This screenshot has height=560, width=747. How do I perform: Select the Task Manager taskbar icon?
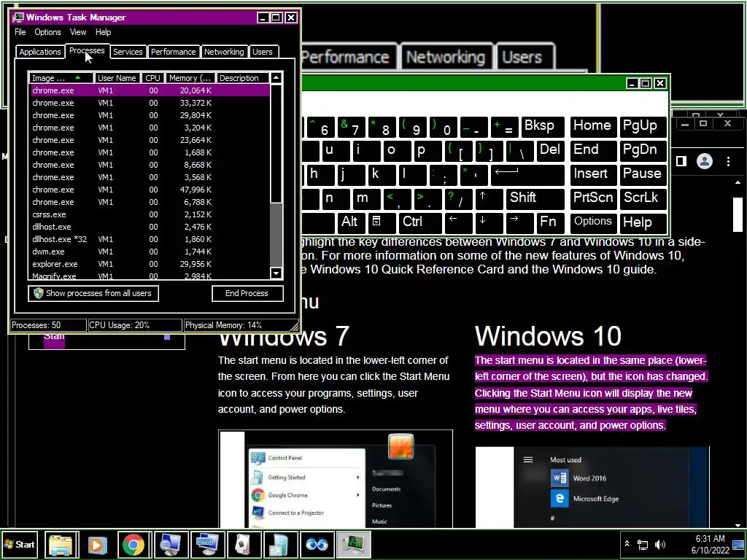tap(353, 545)
